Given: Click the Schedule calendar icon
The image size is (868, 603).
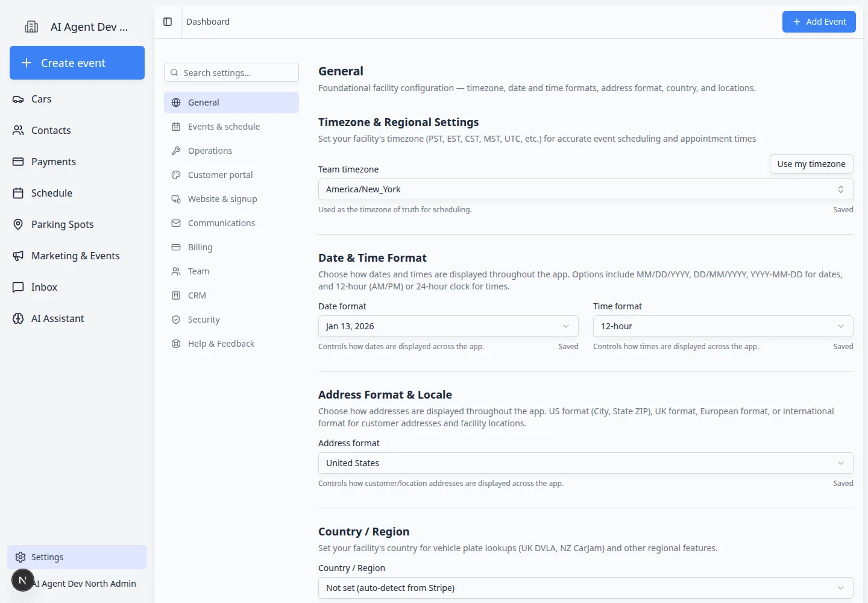Looking at the screenshot, I should coord(18,193).
